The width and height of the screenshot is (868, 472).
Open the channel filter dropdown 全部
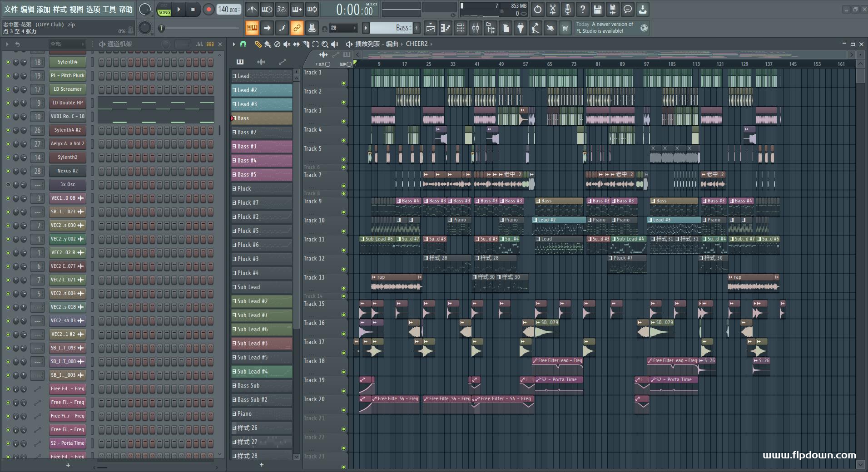pos(67,44)
